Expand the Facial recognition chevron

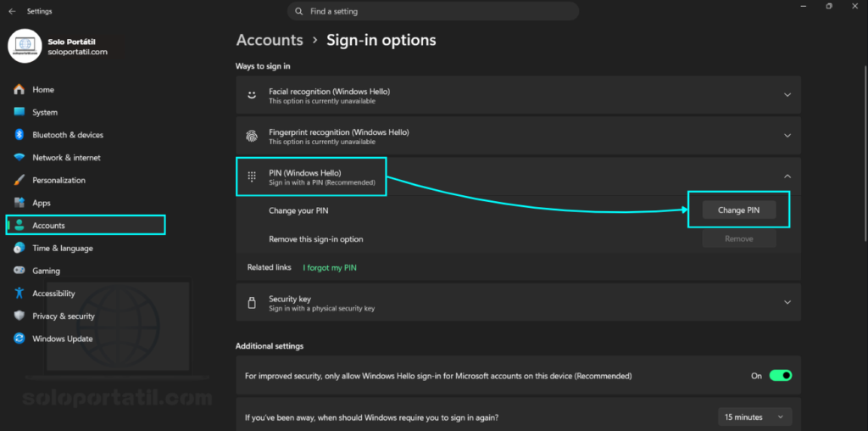(787, 95)
